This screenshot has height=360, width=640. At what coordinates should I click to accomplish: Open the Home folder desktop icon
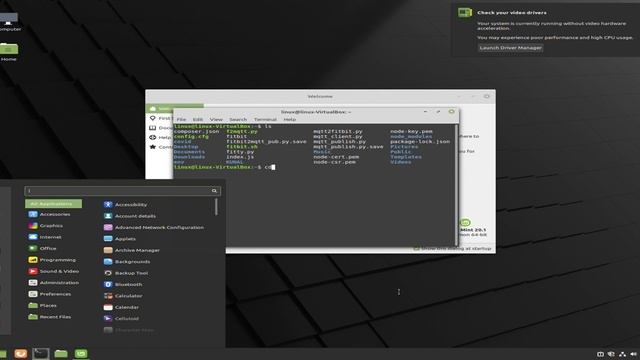pyautogui.click(x=9, y=52)
